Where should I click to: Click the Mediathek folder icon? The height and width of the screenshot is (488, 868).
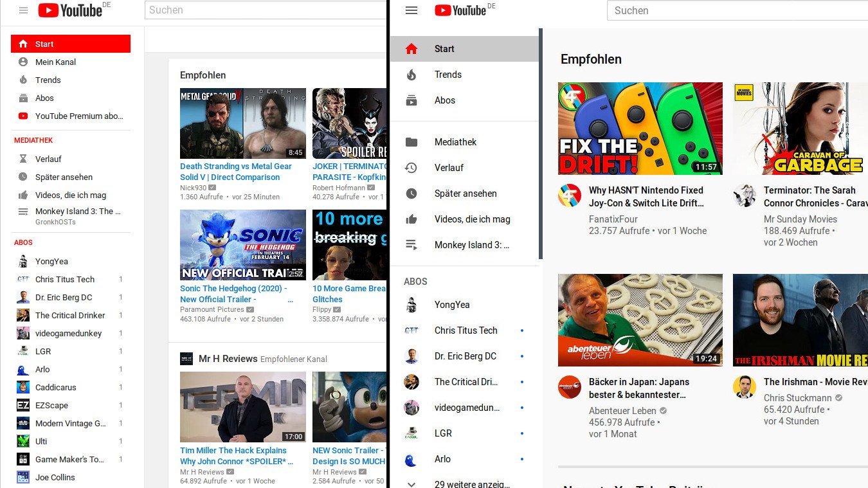coord(411,142)
